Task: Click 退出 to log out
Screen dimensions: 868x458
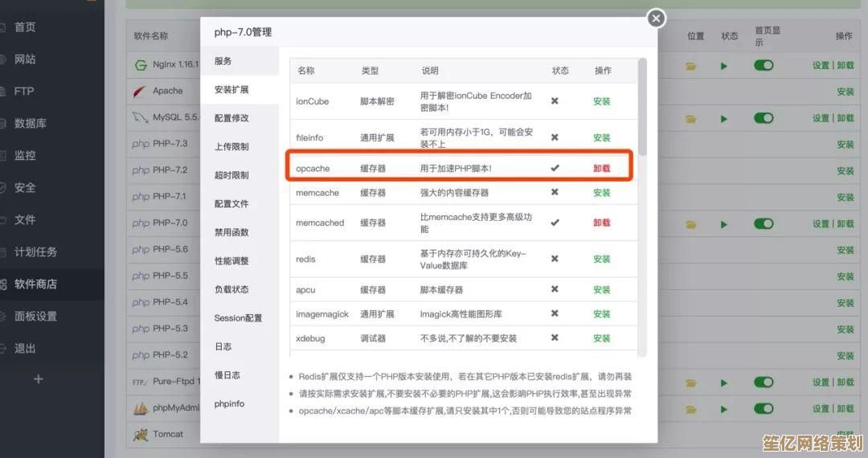Action: coord(25,348)
